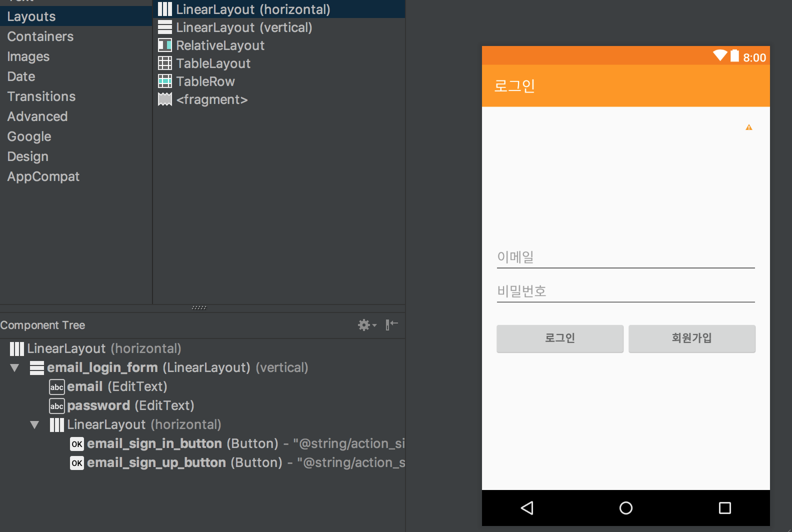
Task: Click the 회원가입 button in preview
Action: (692, 338)
